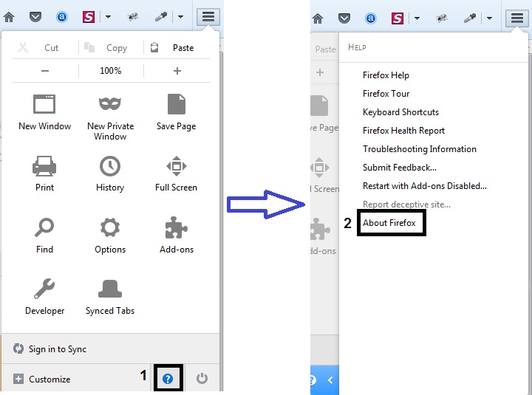Image resolution: width=532 pixels, height=395 pixels.
Task: Open the History panel
Action: (110, 174)
